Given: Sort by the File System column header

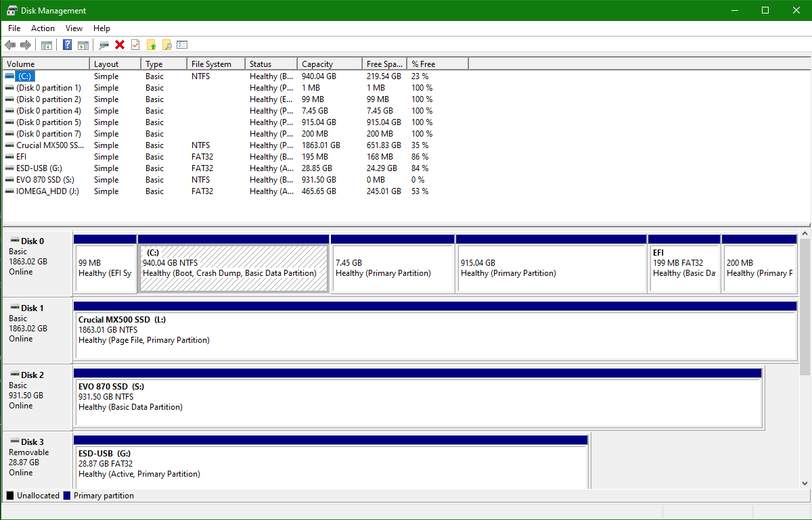Looking at the screenshot, I should [216, 64].
